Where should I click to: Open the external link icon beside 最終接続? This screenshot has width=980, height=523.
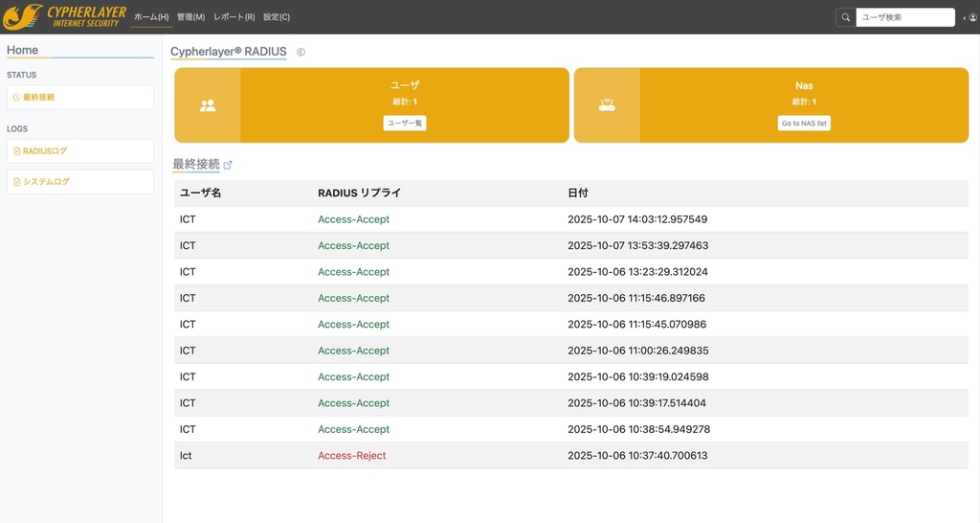pos(228,165)
